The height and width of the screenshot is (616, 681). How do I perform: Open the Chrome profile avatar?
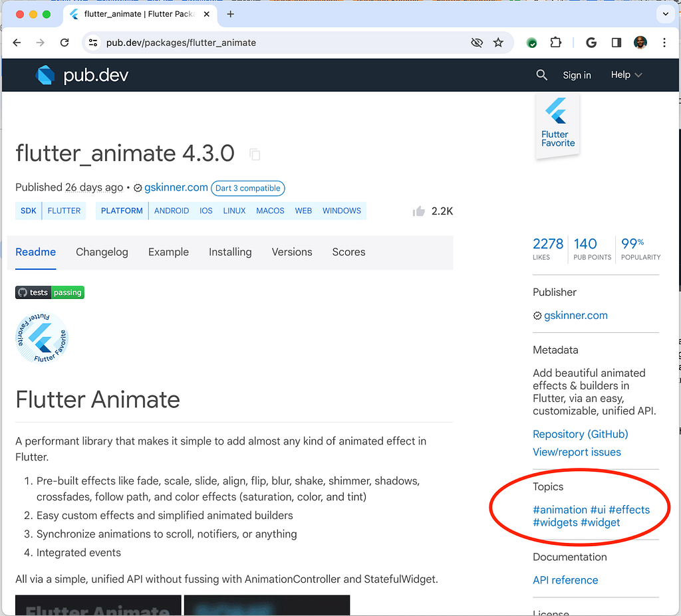tap(640, 43)
